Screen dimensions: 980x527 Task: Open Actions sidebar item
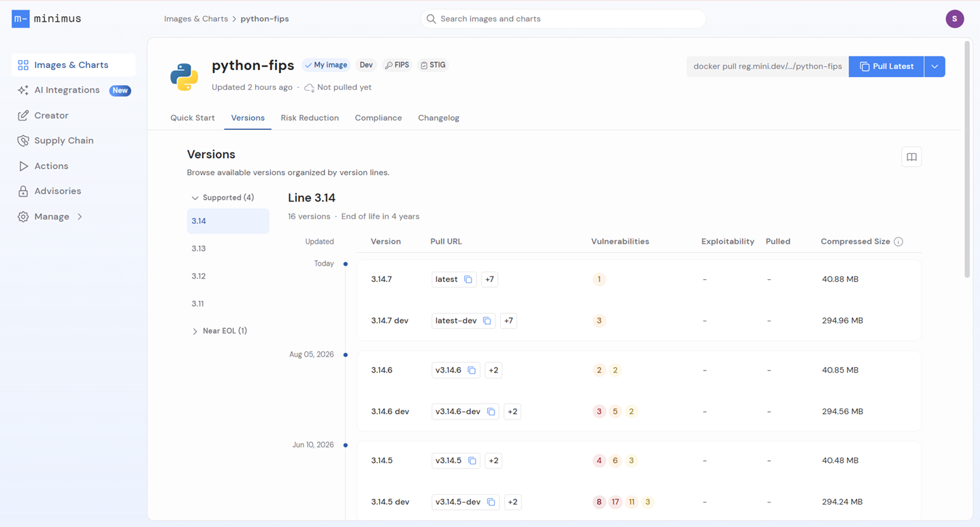click(x=73, y=166)
